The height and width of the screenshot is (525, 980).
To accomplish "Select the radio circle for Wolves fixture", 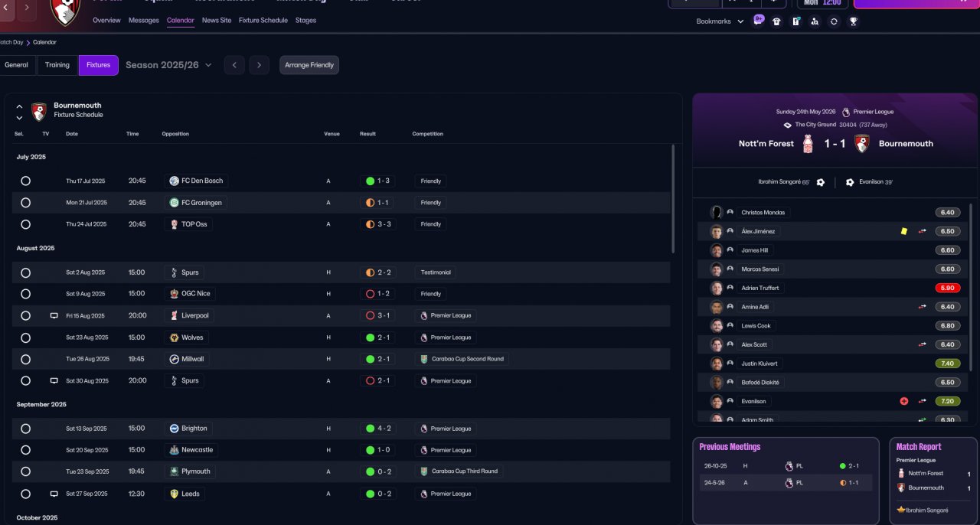I will [x=25, y=337].
